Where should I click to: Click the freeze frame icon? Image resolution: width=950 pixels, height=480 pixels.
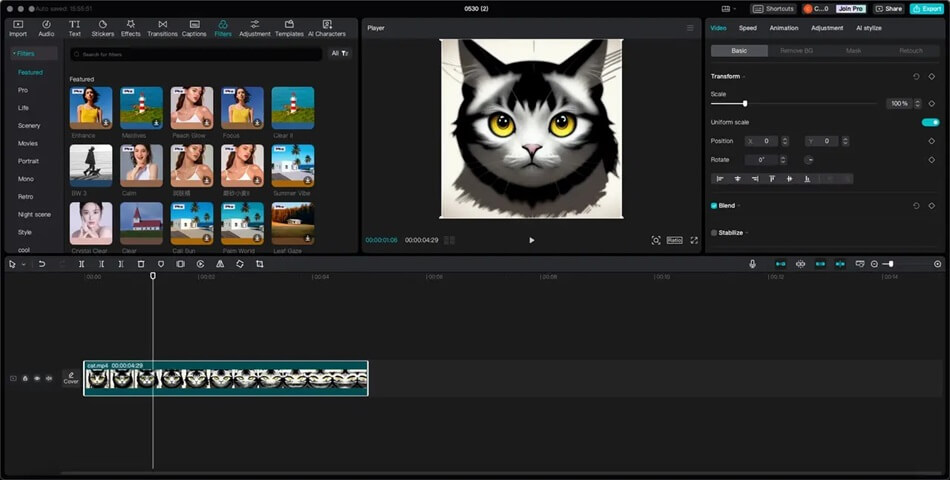(x=180, y=264)
